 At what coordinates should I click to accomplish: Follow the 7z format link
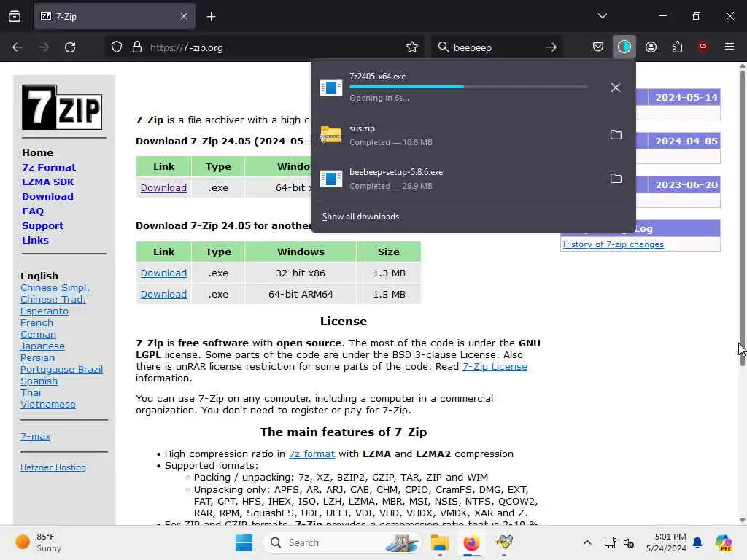pos(311,454)
